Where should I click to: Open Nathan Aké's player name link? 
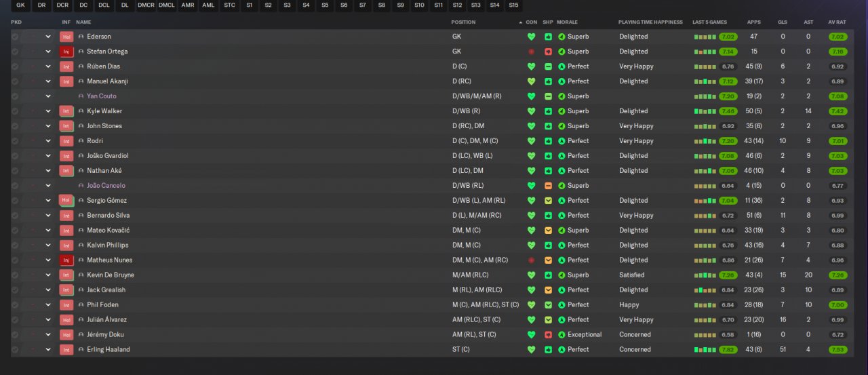(x=103, y=171)
